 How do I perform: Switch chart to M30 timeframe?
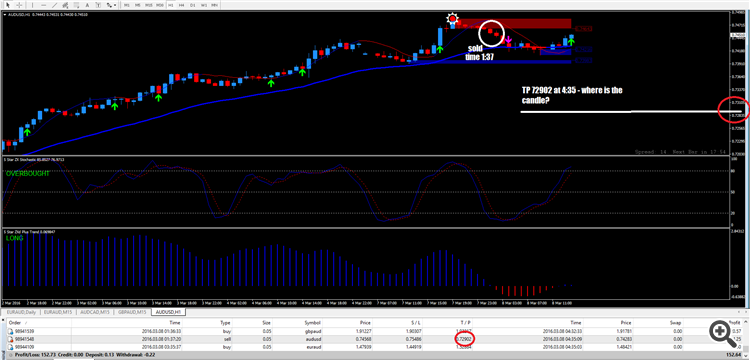click(x=160, y=5)
